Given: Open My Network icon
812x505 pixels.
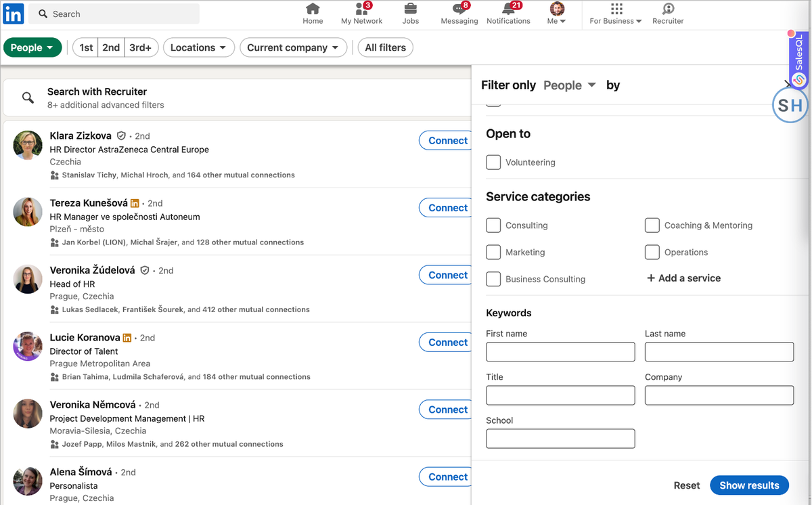Looking at the screenshot, I should [361, 9].
